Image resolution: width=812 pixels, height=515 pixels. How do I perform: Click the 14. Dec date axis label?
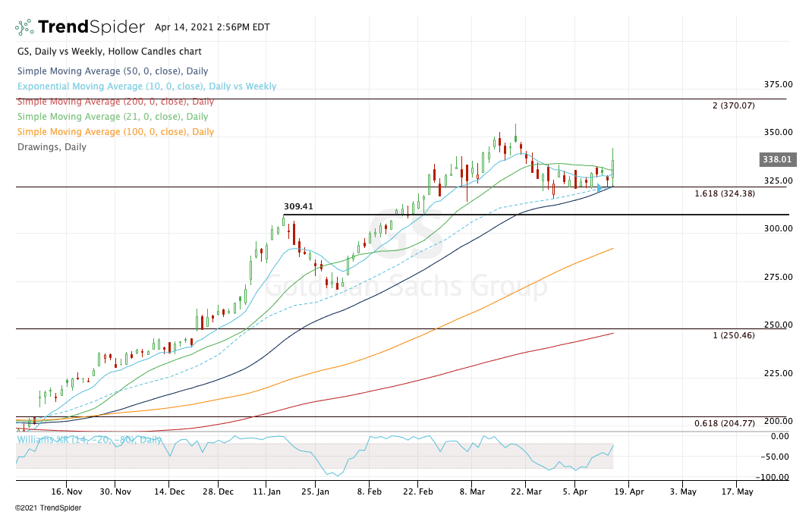(x=169, y=491)
